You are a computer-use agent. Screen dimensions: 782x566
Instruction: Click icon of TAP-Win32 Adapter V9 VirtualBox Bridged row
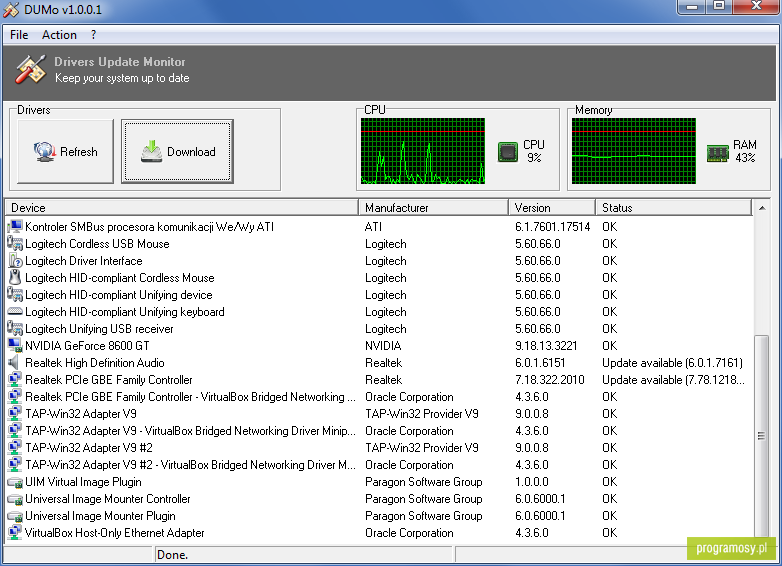15,430
